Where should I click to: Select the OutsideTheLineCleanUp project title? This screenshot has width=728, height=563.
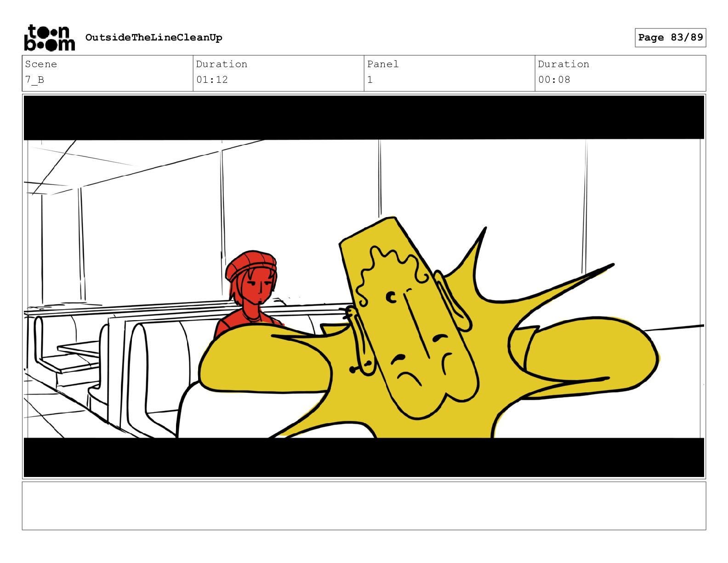pyautogui.click(x=154, y=38)
